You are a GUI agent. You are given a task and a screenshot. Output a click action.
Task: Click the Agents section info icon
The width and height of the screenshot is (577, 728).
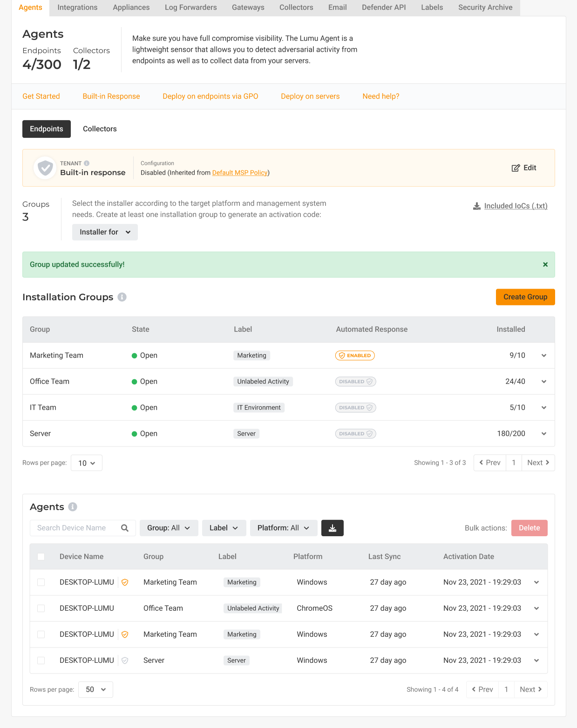coord(73,507)
